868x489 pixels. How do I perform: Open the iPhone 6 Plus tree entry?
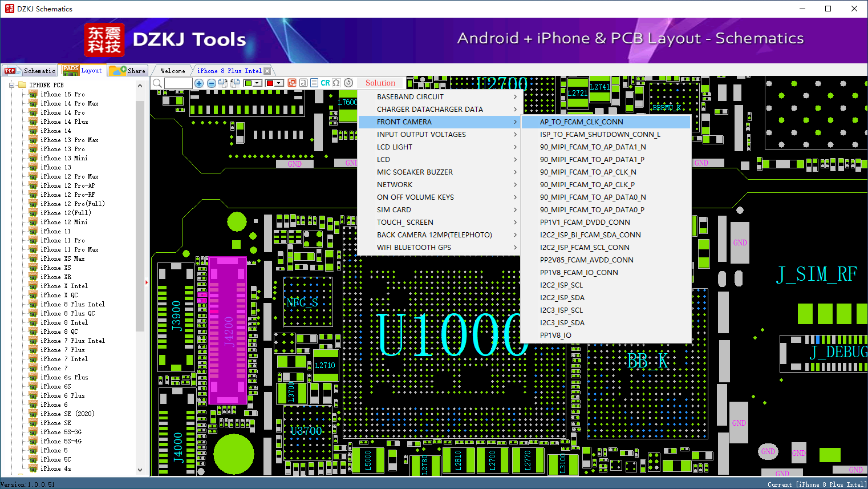click(62, 395)
